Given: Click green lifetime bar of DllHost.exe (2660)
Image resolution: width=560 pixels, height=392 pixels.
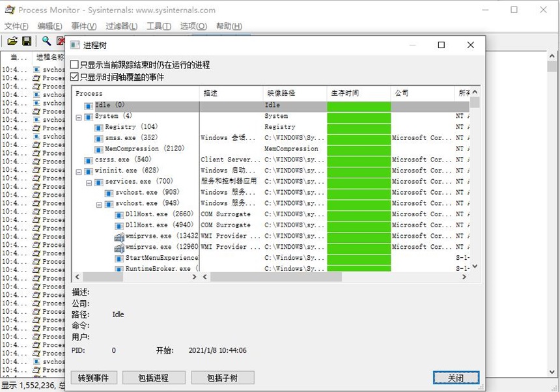Looking at the screenshot, I should [359, 216].
